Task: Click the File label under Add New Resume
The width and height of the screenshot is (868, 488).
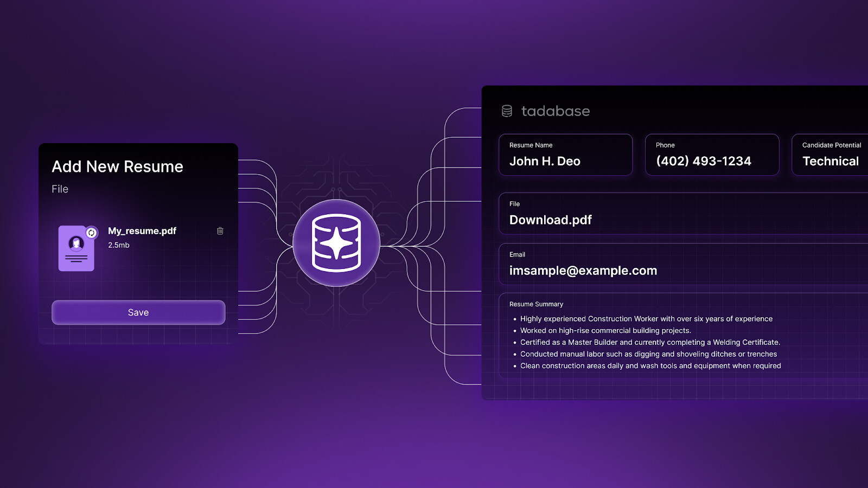Action: 60,189
